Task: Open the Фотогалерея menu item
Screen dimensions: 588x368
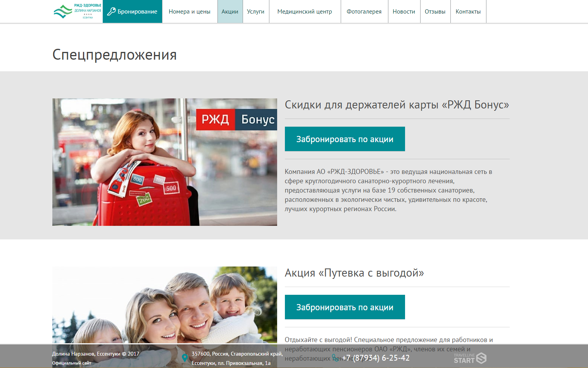Action: [x=364, y=12]
